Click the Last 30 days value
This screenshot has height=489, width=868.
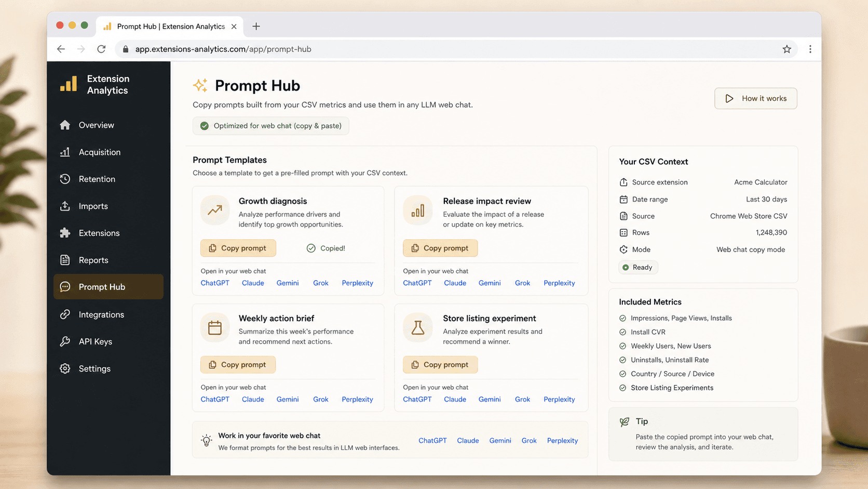tap(766, 200)
